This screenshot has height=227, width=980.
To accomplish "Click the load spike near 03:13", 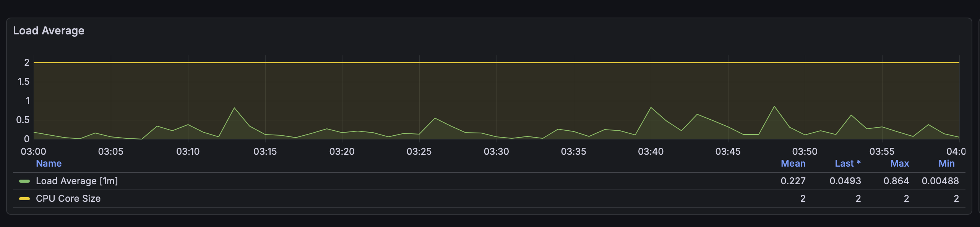I will [x=234, y=108].
